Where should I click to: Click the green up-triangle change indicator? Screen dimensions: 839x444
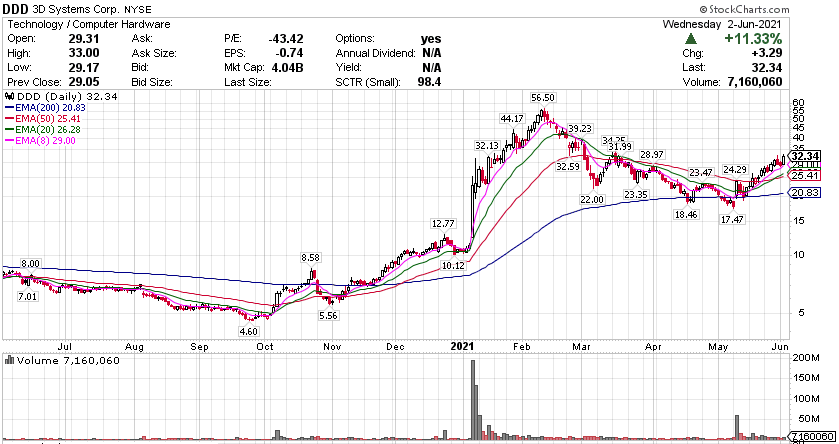(691, 39)
